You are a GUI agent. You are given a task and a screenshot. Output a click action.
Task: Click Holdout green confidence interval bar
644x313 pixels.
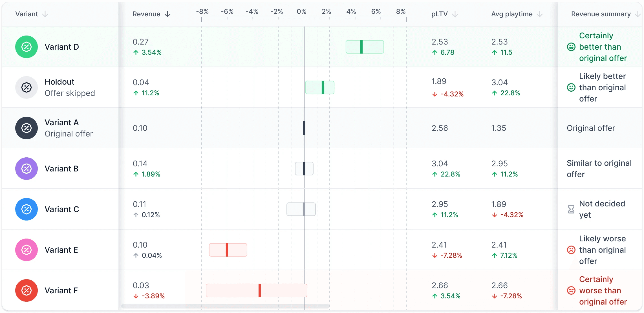[320, 87]
